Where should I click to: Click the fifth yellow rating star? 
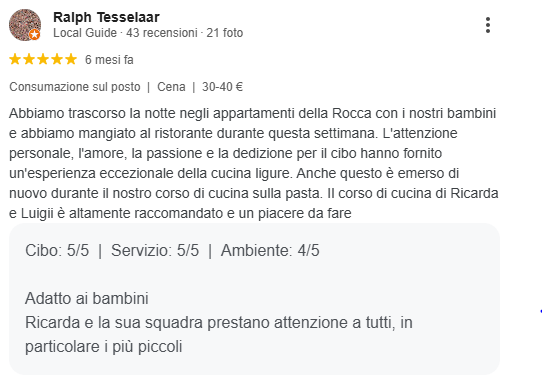click(71, 59)
